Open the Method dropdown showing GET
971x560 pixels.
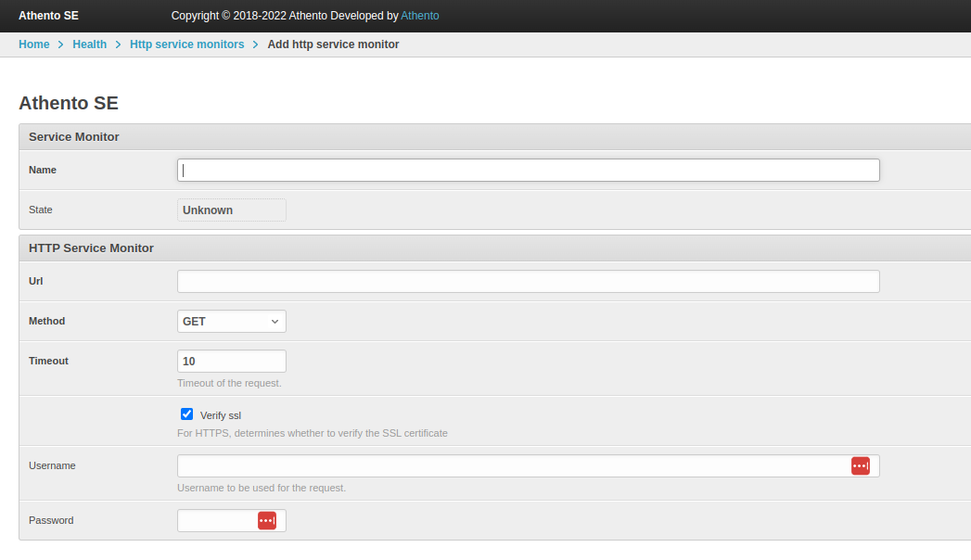pyautogui.click(x=231, y=321)
